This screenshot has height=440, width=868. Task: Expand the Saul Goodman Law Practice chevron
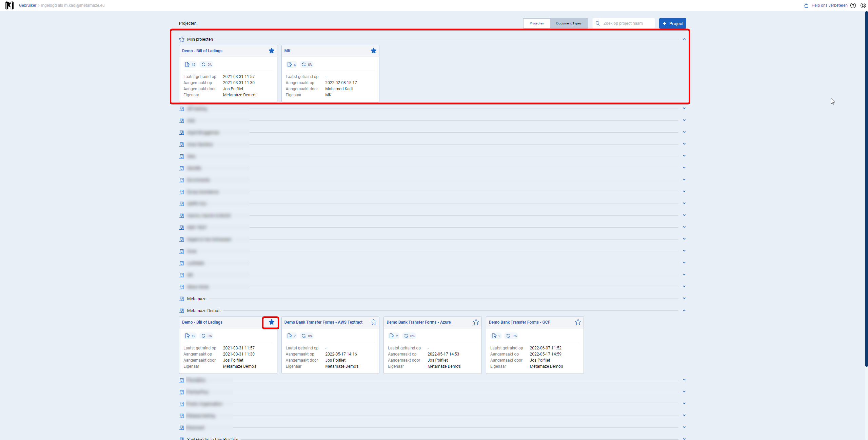tap(684, 439)
